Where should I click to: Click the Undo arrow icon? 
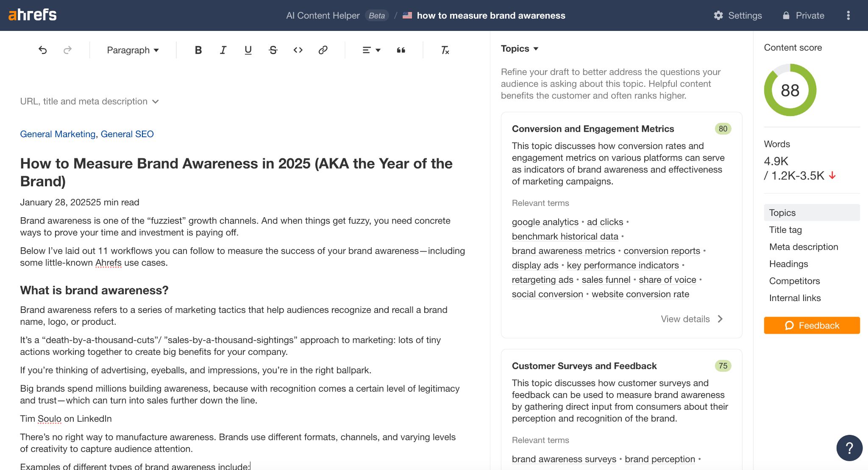pos(42,50)
